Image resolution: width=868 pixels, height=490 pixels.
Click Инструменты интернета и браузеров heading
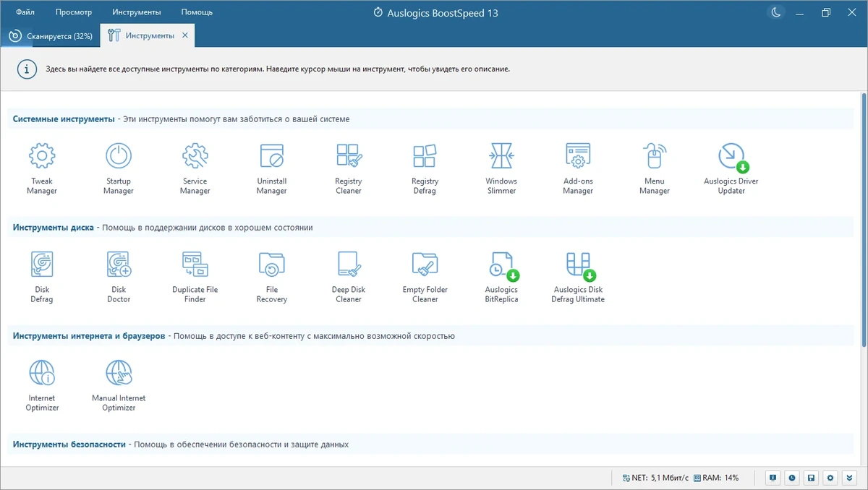[89, 336]
